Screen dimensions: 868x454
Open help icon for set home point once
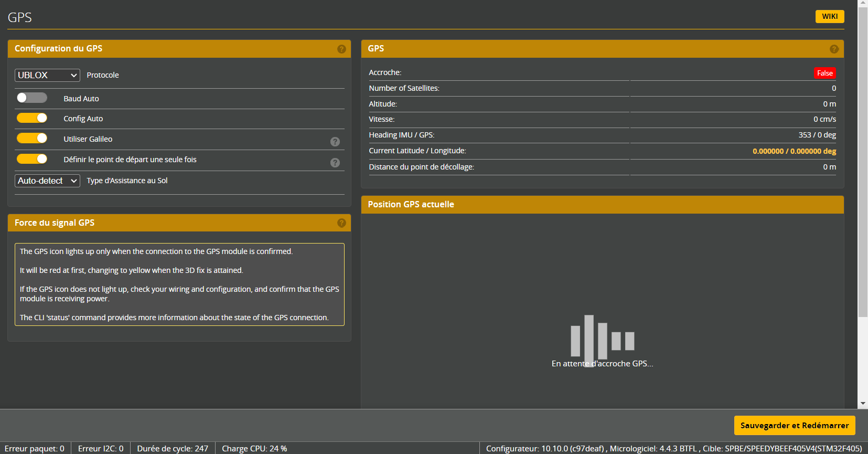tap(335, 163)
